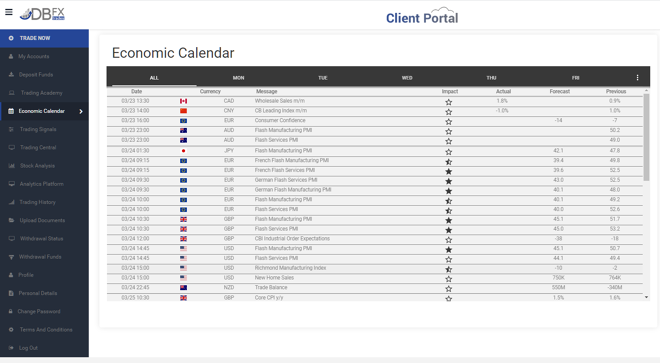Open Trading Signals in sidebar
The height and width of the screenshot is (363, 660).
pos(38,129)
